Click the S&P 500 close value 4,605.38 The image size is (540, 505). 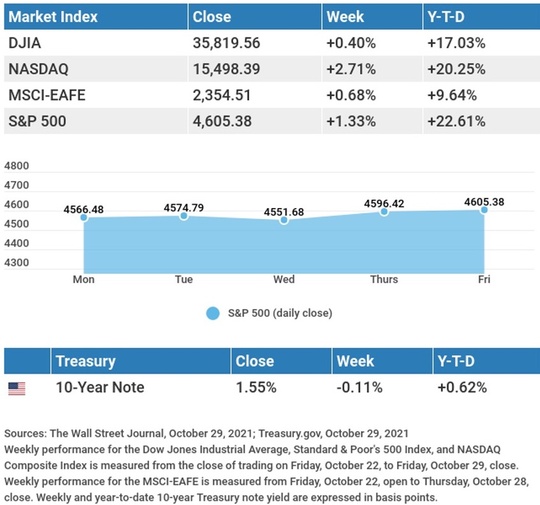click(222, 121)
